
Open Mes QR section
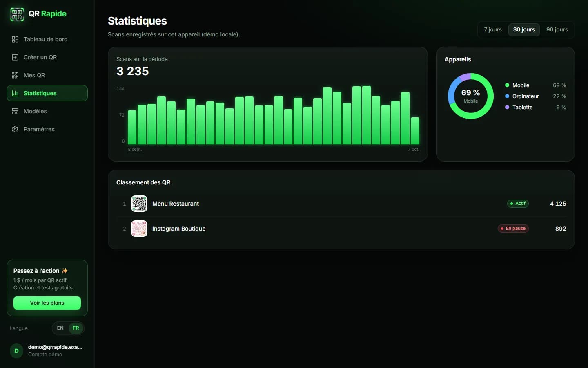[x=47, y=75]
